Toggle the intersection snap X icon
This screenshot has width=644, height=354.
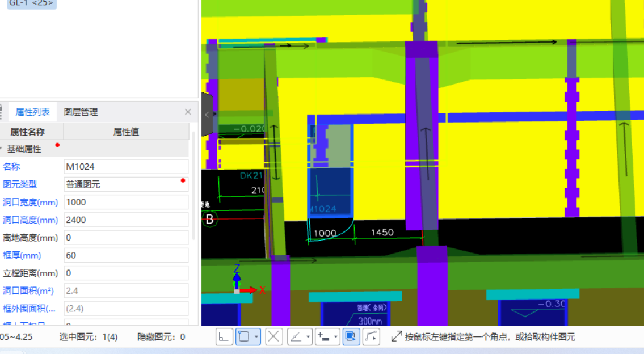tap(273, 337)
